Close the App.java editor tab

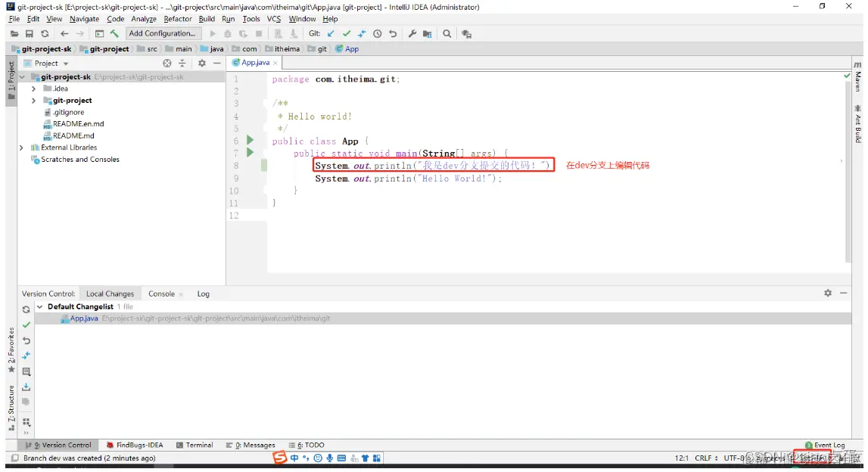[275, 63]
